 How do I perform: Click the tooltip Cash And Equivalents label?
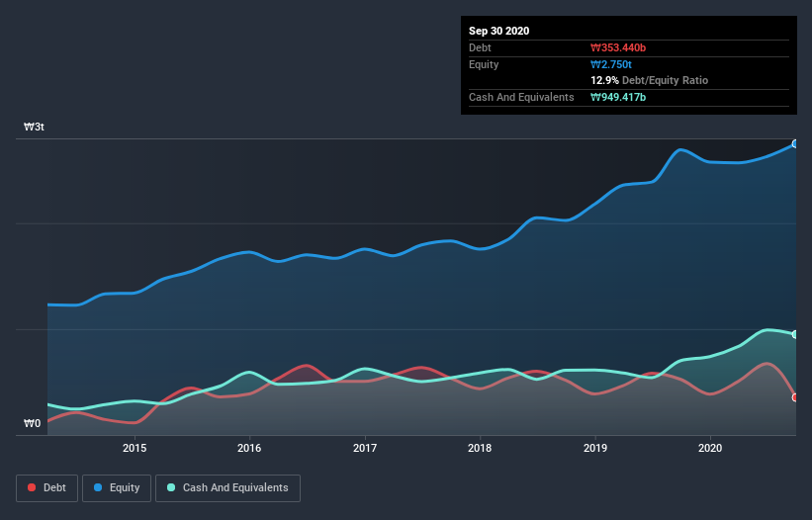click(521, 97)
